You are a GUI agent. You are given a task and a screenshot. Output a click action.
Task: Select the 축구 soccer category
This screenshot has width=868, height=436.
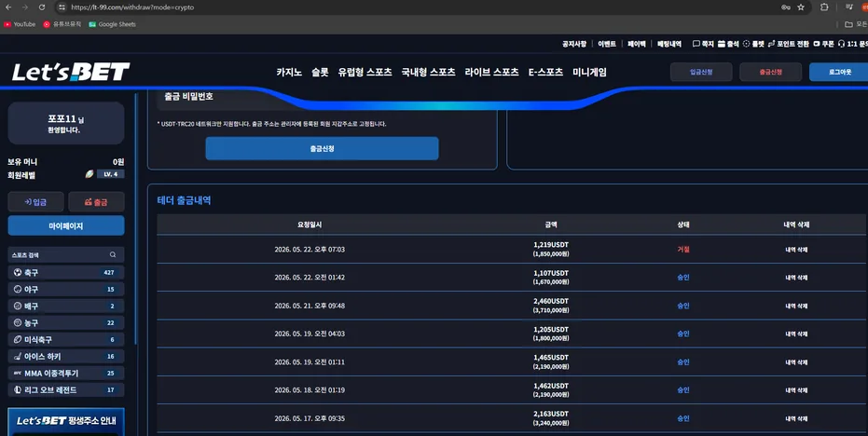tap(66, 272)
